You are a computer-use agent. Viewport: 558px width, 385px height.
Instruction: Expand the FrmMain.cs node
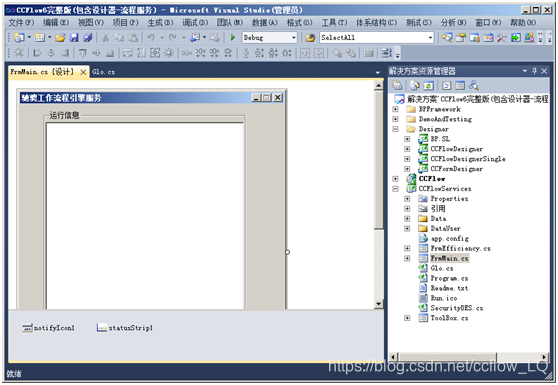[x=407, y=258]
